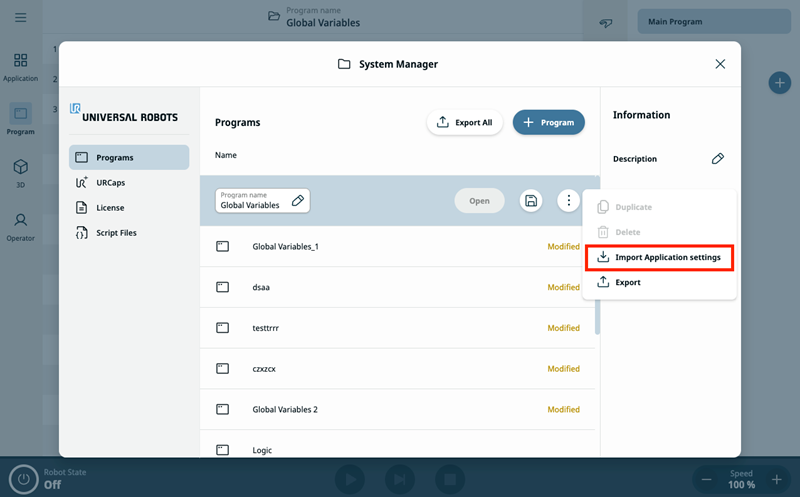Choose Duplicate from context menu
Image resolution: width=800 pixels, height=497 pixels.
(659, 207)
